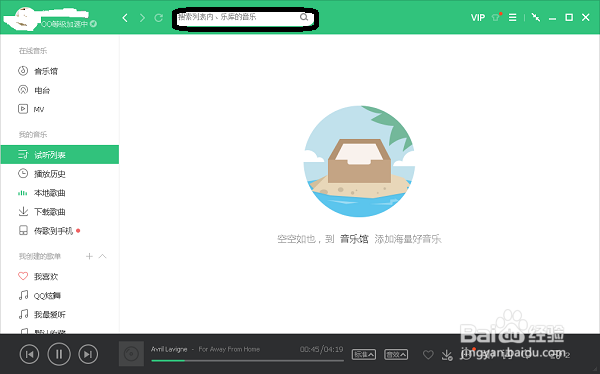Collapse the 我创建的歌单 section

103,256
